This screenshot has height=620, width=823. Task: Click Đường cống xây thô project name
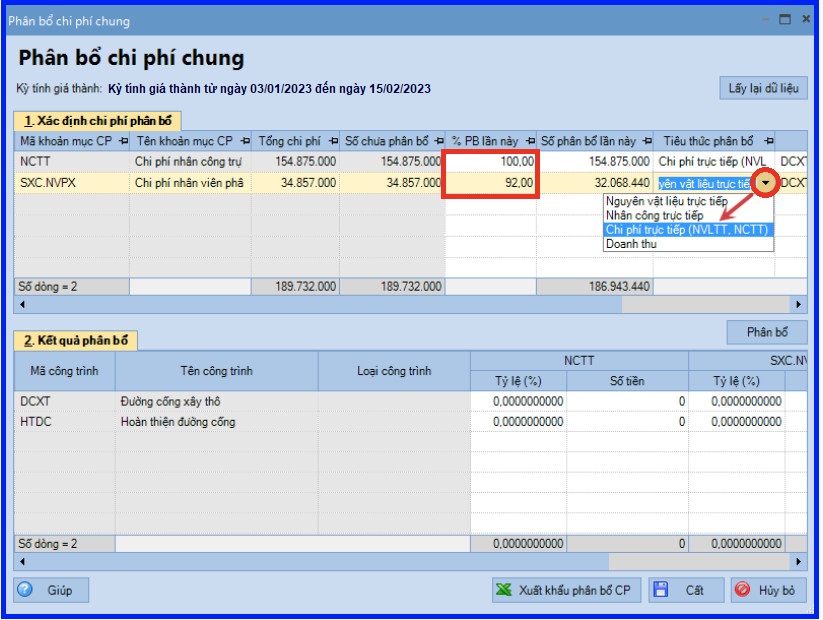click(x=216, y=401)
